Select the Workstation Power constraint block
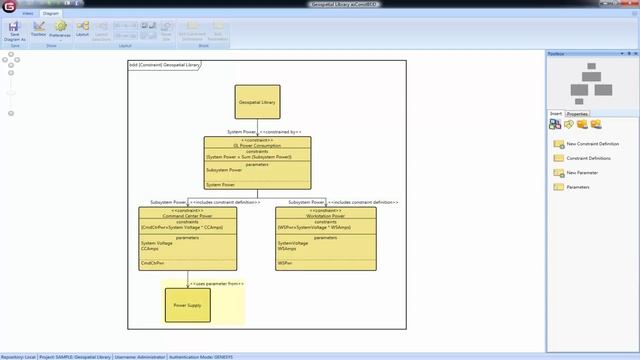 point(326,239)
